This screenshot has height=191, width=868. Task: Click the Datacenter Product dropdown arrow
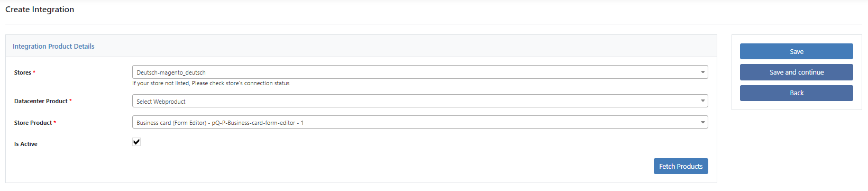pos(702,101)
